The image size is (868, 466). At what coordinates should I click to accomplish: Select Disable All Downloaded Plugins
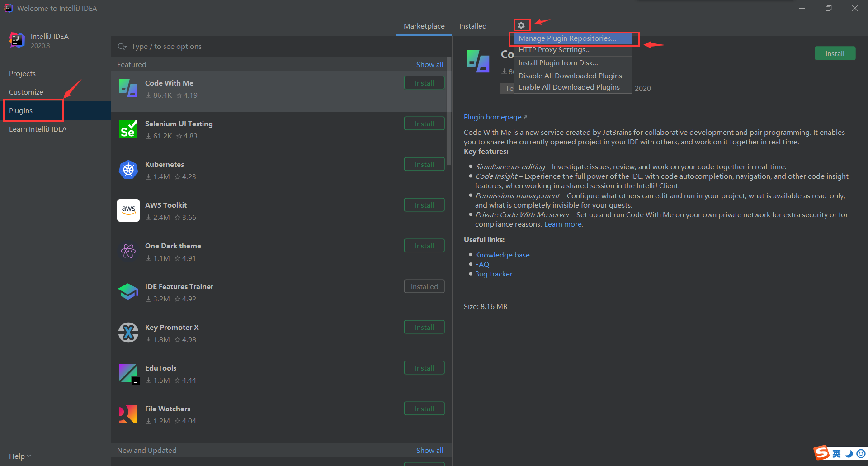pyautogui.click(x=573, y=76)
